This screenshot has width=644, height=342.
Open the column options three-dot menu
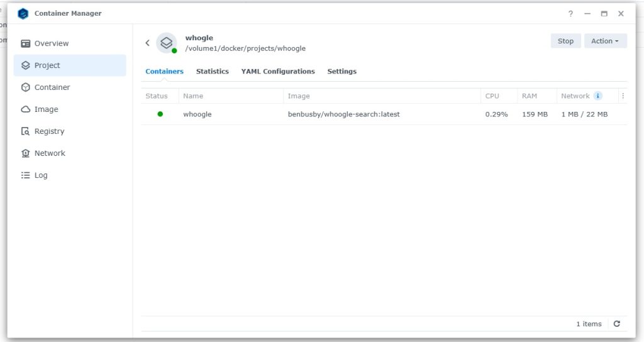pos(623,96)
